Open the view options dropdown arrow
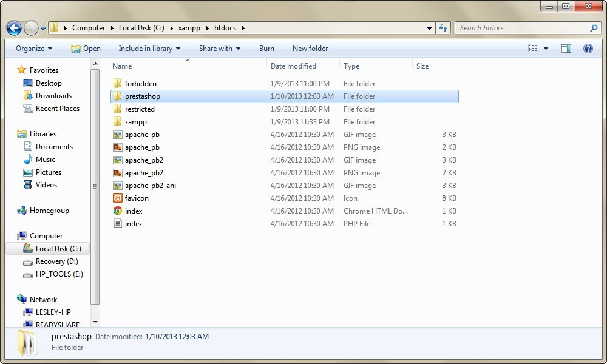The width and height of the screenshot is (607, 364). (x=546, y=49)
